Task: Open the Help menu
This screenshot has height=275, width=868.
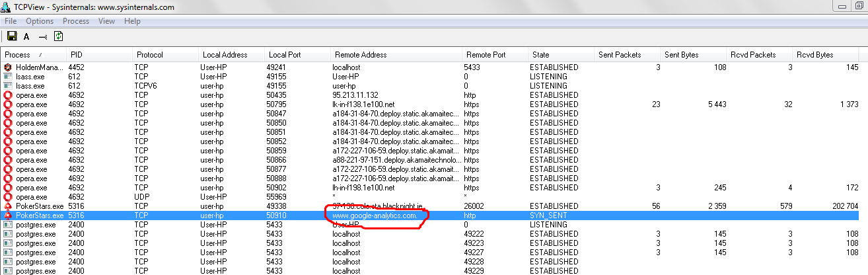Action: pyautogui.click(x=132, y=21)
